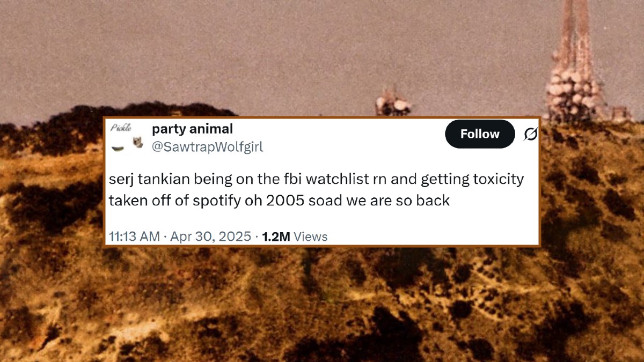Click the pickle picture in the avatar

click(119, 146)
